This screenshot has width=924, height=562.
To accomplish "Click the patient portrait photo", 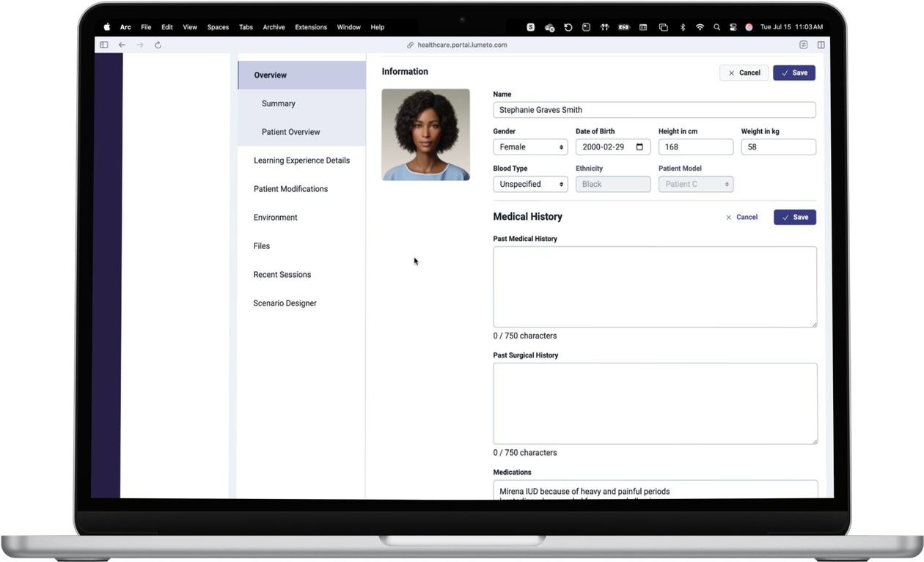I will (426, 135).
